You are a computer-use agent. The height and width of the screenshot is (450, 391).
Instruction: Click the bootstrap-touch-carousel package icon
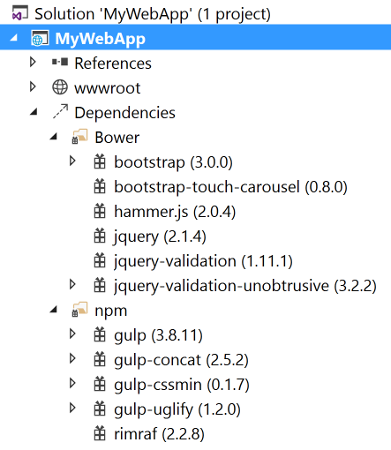coord(99,186)
